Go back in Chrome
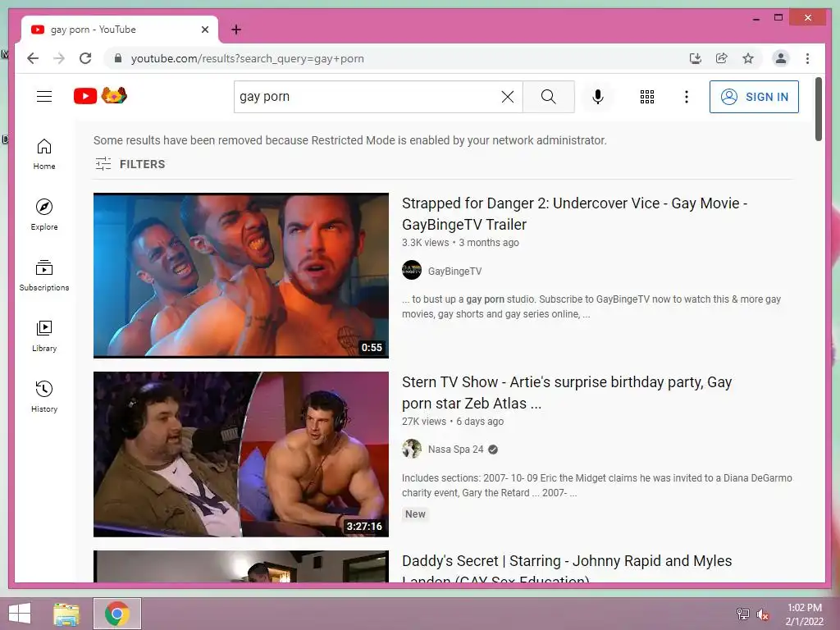Image resolution: width=840 pixels, height=630 pixels. [33, 58]
